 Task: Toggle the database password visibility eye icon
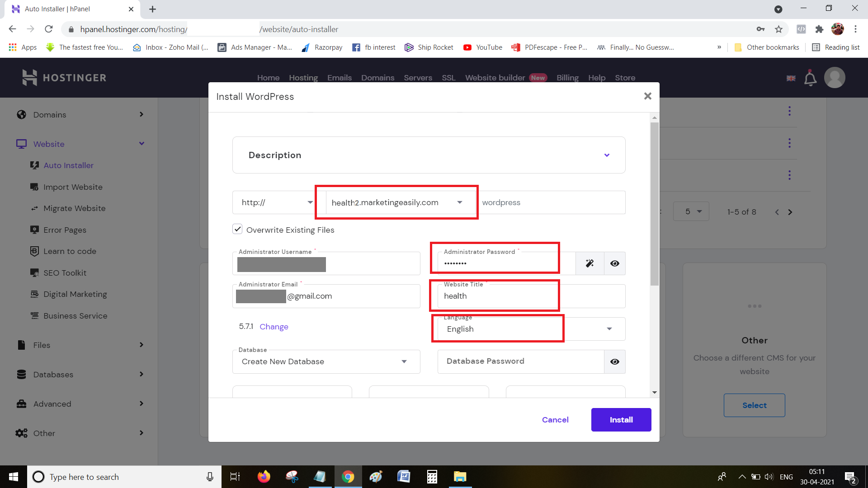[x=615, y=361]
